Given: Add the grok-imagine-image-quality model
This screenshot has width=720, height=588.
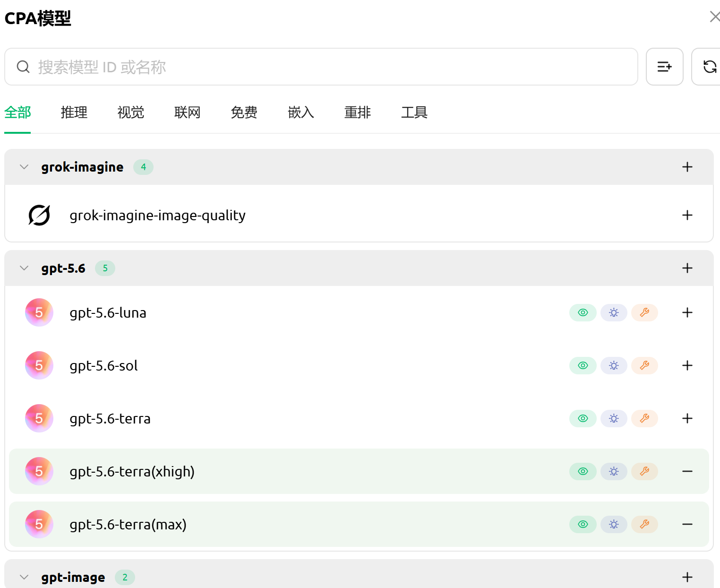Looking at the screenshot, I should (687, 215).
